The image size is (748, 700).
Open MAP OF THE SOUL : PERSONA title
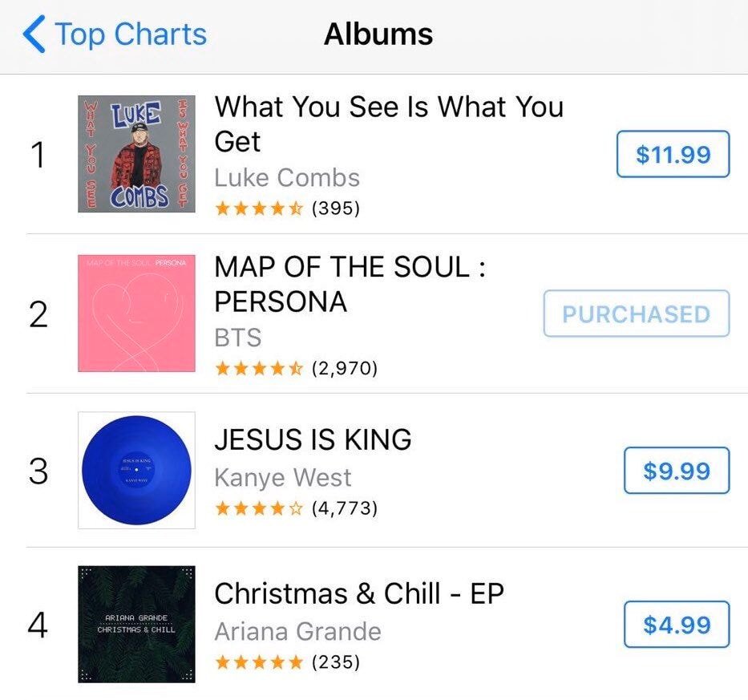pyautogui.click(x=350, y=284)
